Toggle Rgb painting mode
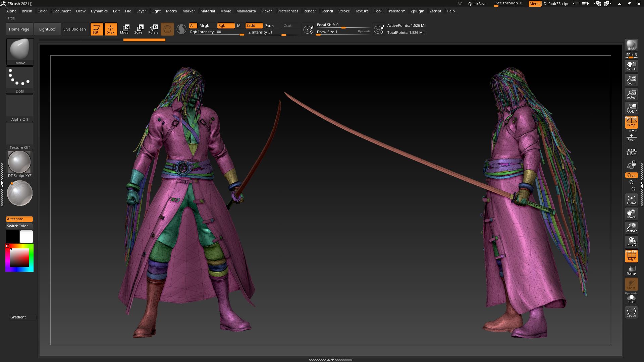The height and width of the screenshot is (362, 644). [x=226, y=26]
